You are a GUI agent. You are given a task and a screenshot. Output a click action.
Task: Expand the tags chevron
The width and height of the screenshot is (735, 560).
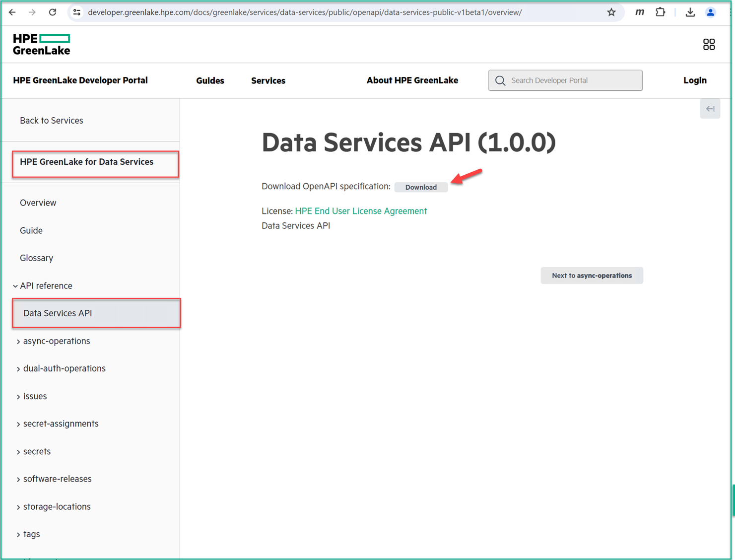(x=18, y=535)
